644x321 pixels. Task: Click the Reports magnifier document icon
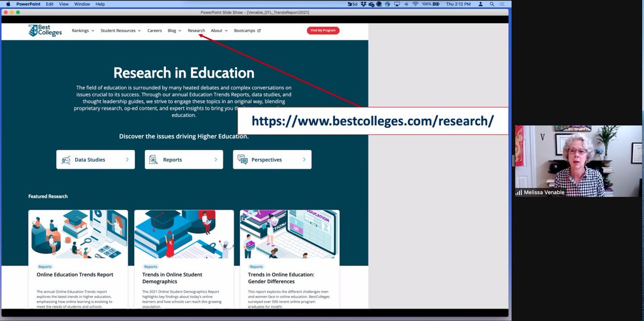[153, 159]
